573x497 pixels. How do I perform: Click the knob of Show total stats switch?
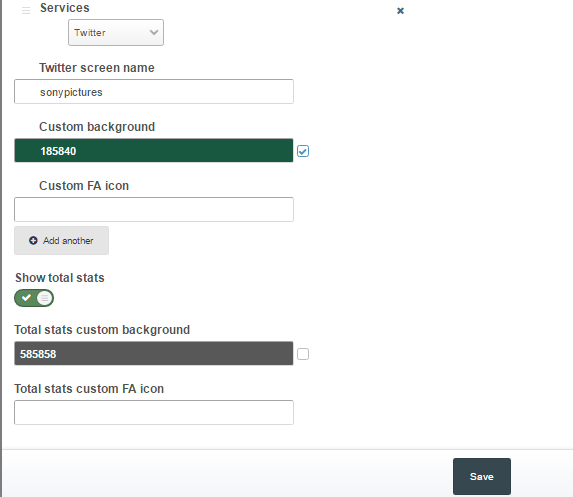coord(45,298)
